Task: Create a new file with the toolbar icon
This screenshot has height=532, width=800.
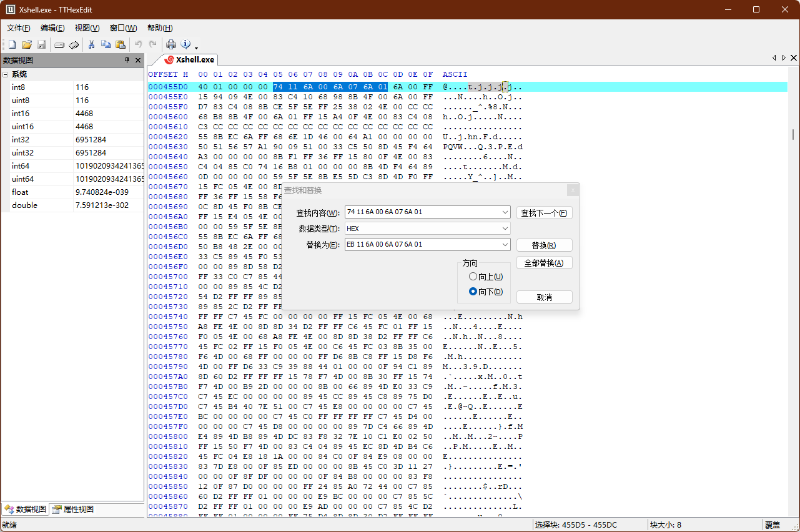Action: click(12, 44)
